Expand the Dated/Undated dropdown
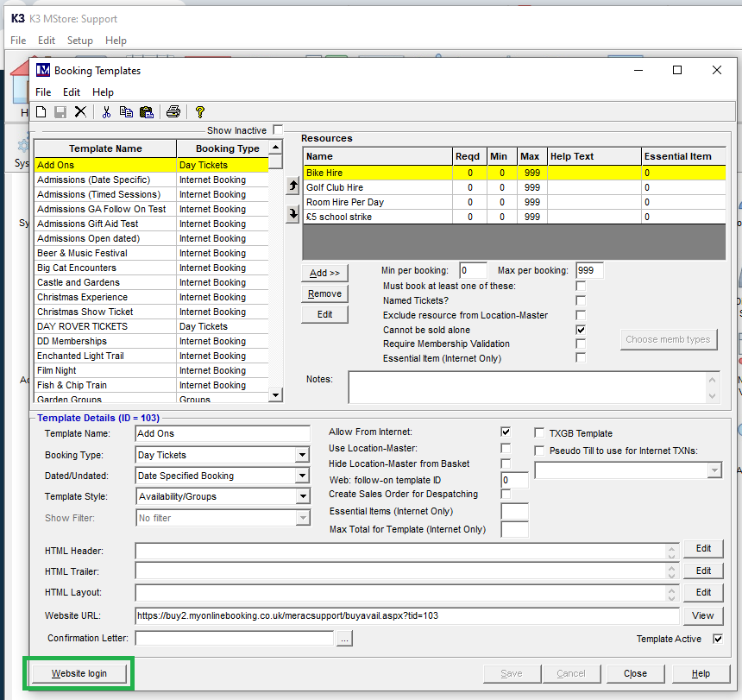Image resolution: width=742 pixels, height=700 pixels. click(x=302, y=476)
